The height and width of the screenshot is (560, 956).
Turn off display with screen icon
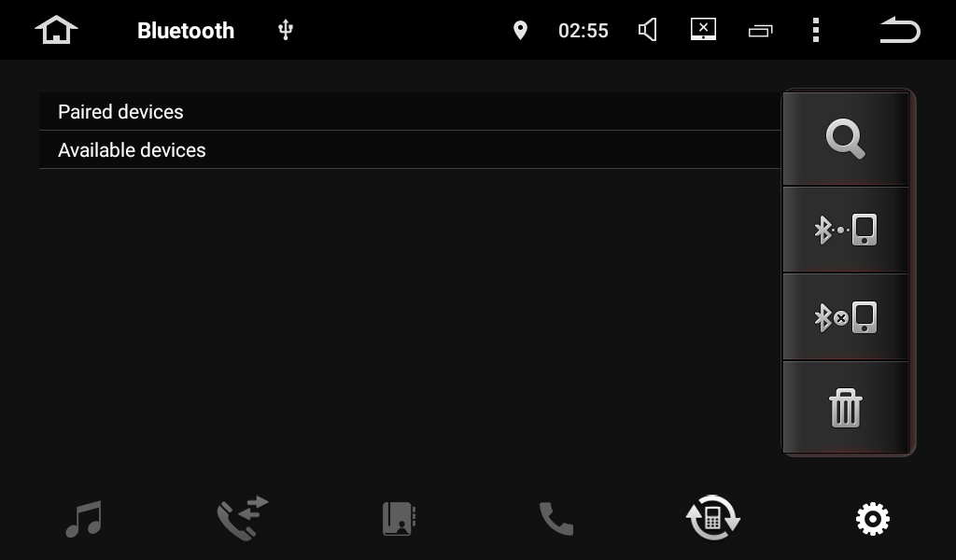(x=703, y=29)
